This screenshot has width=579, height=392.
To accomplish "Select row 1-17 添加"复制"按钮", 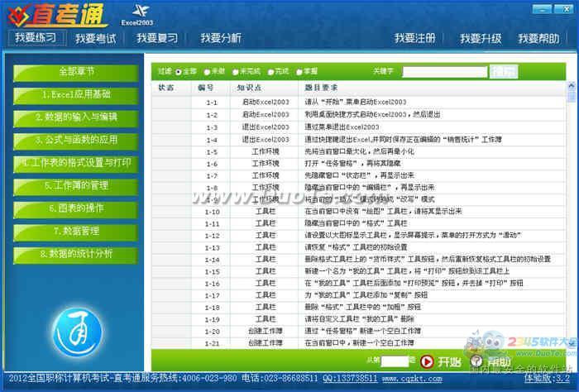I will 358,295.
